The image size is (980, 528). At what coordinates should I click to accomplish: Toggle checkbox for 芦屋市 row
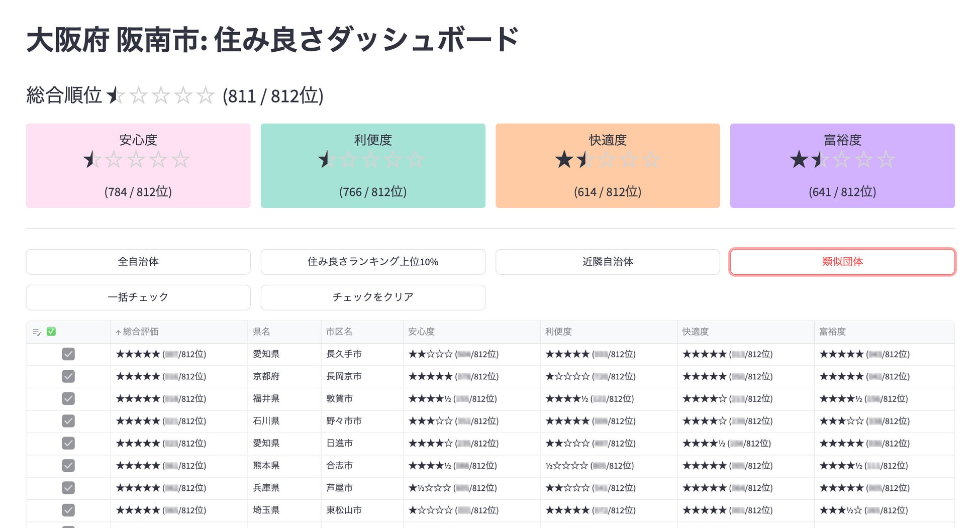point(68,488)
